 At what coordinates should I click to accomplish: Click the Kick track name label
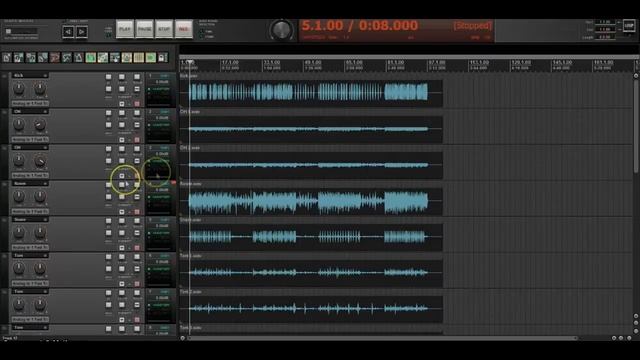point(18,76)
